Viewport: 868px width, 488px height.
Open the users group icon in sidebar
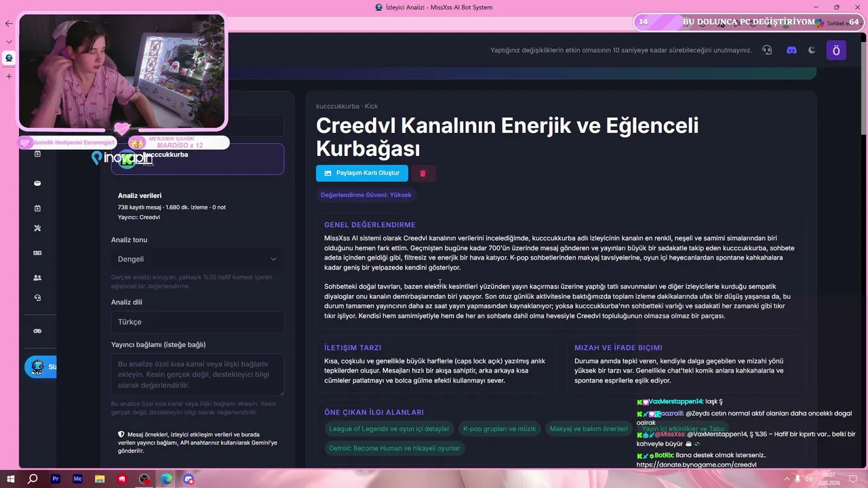(x=37, y=277)
